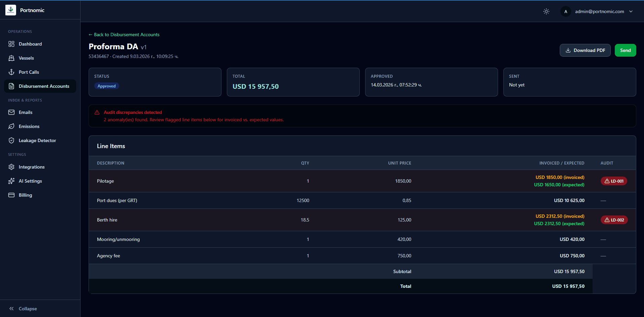Select the Dashboard icon in the sidebar
This screenshot has height=317, width=644.
pos(11,44)
